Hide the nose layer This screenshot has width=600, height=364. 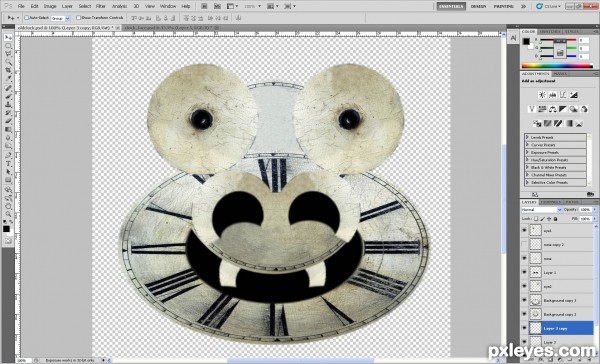524,258
